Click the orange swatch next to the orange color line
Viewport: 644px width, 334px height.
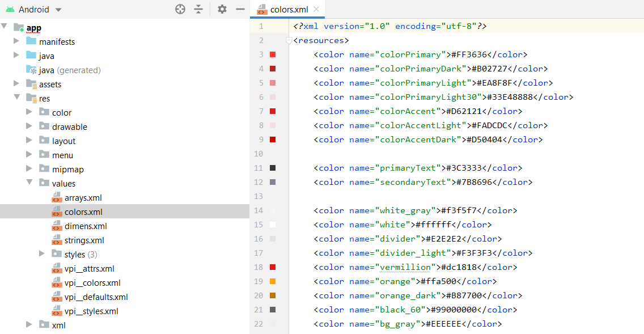pyautogui.click(x=274, y=281)
